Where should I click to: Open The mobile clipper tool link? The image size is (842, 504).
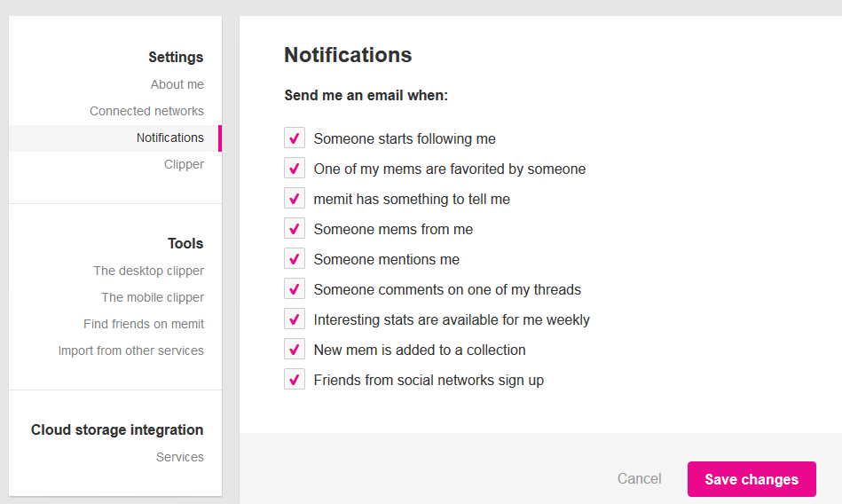coord(153,297)
